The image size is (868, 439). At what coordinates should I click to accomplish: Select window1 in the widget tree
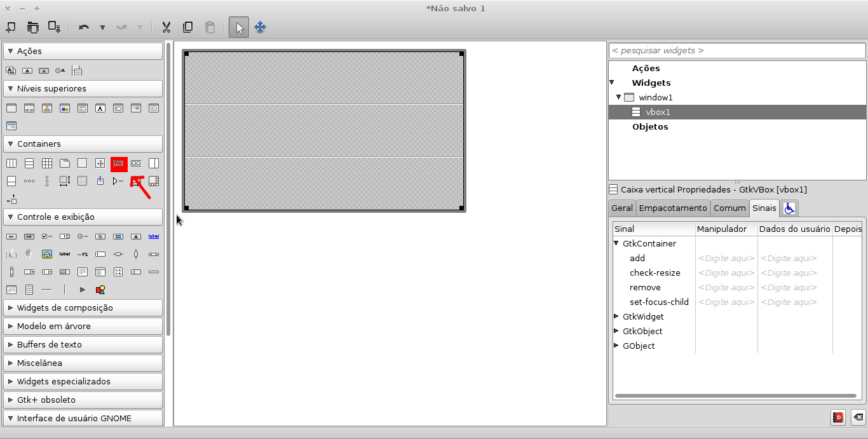(655, 97)
